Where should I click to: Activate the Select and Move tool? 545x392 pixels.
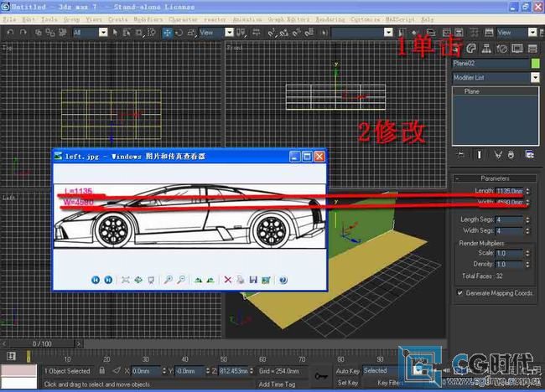coord(167,33)
